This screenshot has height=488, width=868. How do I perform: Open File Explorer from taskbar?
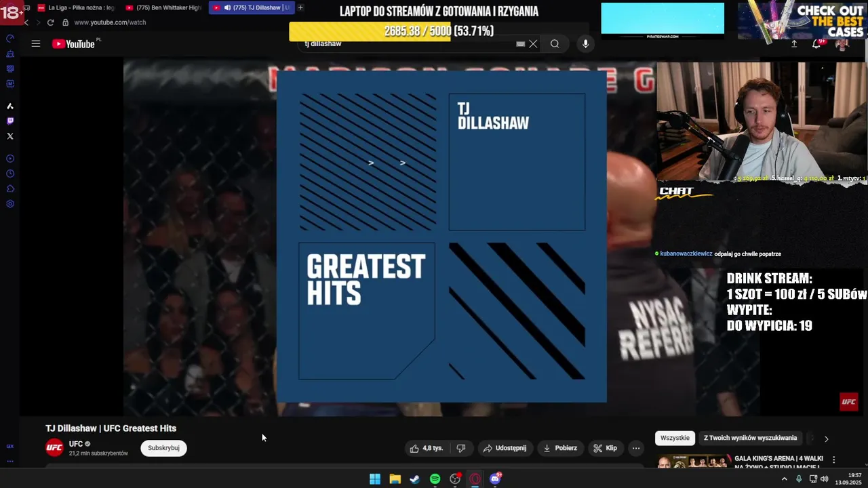coord(395,479)
